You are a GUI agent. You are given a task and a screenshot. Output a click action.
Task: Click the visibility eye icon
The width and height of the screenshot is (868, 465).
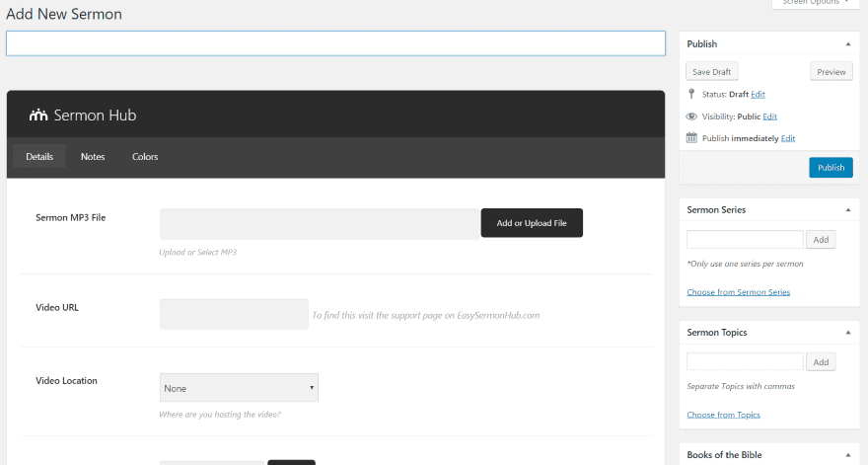coord(691,116)
